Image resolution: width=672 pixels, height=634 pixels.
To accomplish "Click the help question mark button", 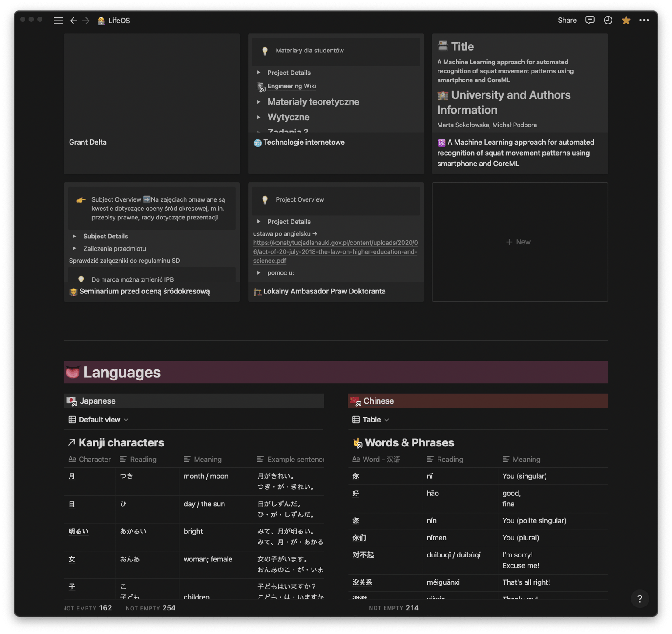I will point(640,599).
